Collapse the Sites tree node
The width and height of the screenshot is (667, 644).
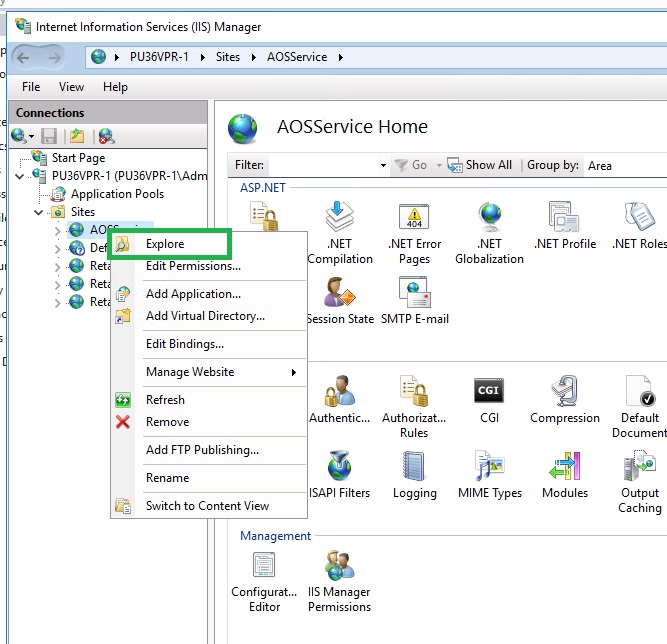[x=39, y=212]
